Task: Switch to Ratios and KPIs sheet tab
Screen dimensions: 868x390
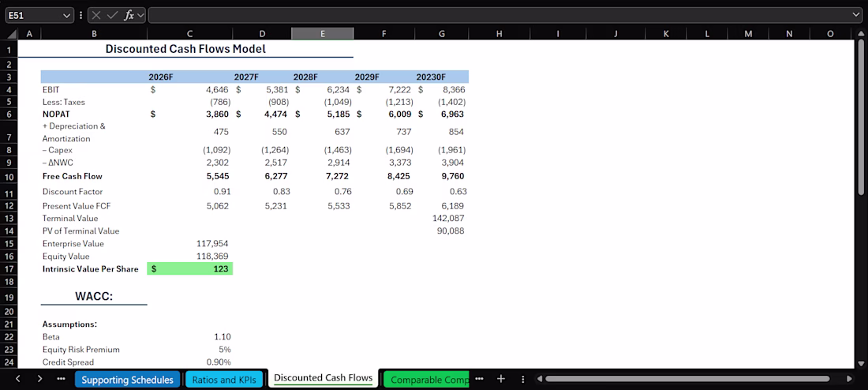Action: point(224,380)
